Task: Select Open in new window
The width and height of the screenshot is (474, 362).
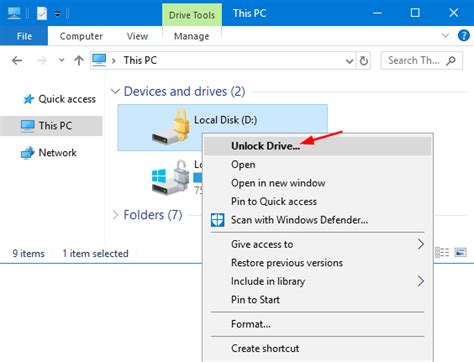Action: pyautogui.click(x=317, y=183)
